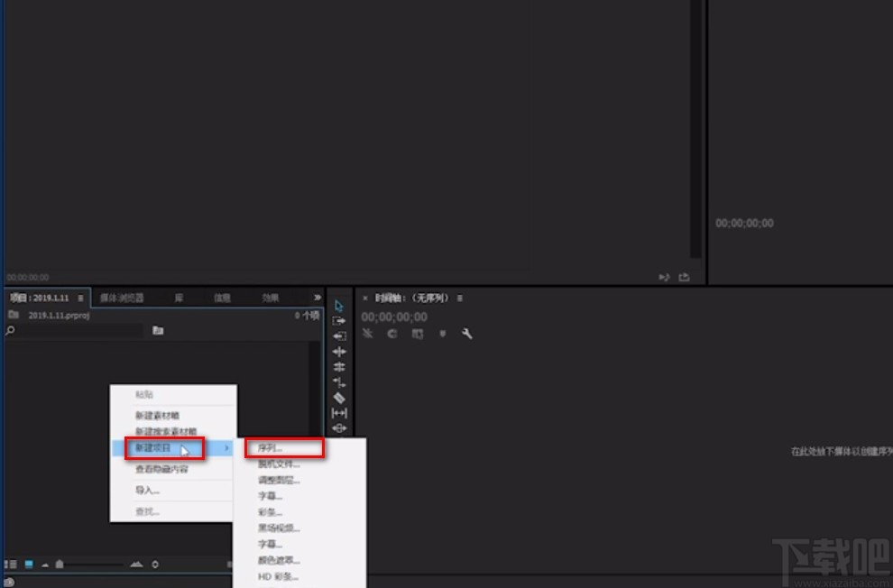Click the Add Marker icon in timeline

click(x=443, y=334)
